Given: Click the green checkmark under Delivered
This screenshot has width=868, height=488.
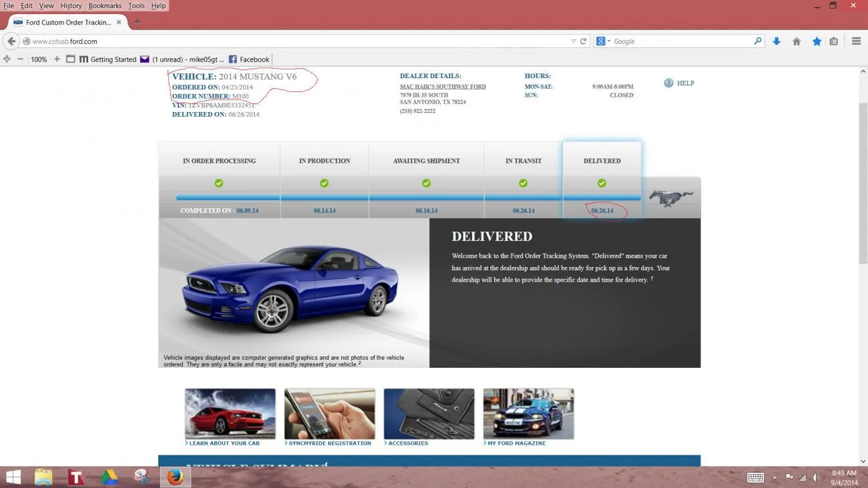Looking at the screenshot, I should pos(602,183).
